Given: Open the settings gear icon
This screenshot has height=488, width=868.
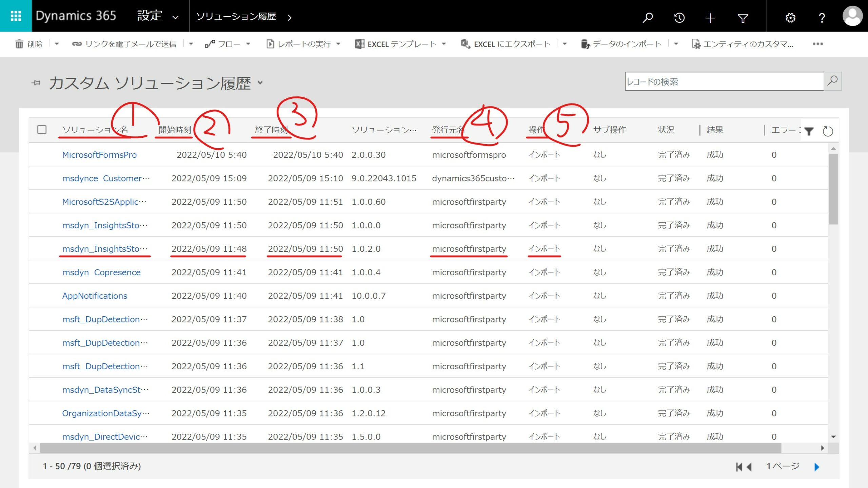Looking at the screenshot, I should click(x=790, y=18).
